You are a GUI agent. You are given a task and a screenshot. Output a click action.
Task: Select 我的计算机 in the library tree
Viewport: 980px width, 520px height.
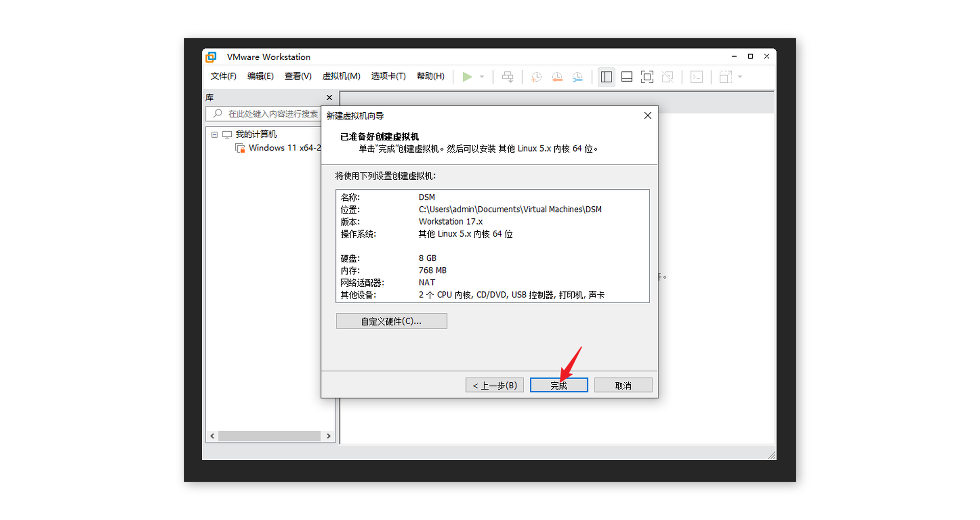256,134
